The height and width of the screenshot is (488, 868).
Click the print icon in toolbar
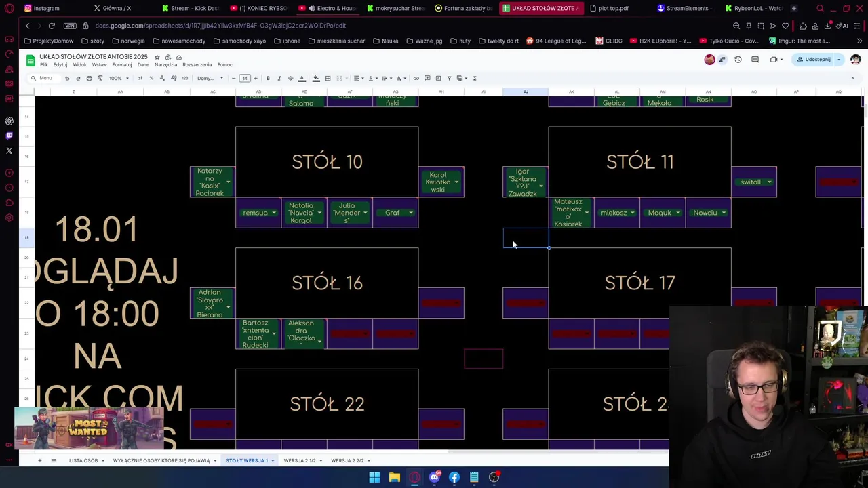point(89,78)
